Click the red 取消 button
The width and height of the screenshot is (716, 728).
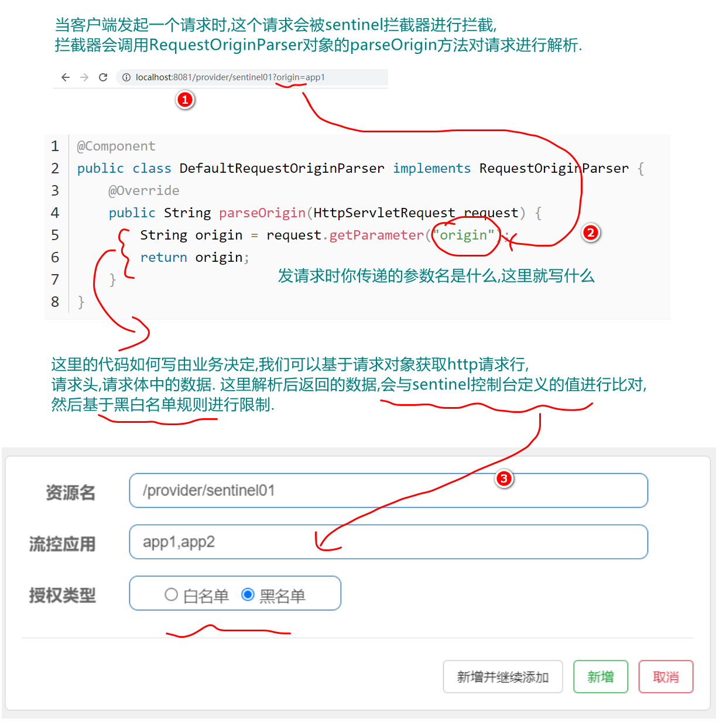tap(666, 677)
